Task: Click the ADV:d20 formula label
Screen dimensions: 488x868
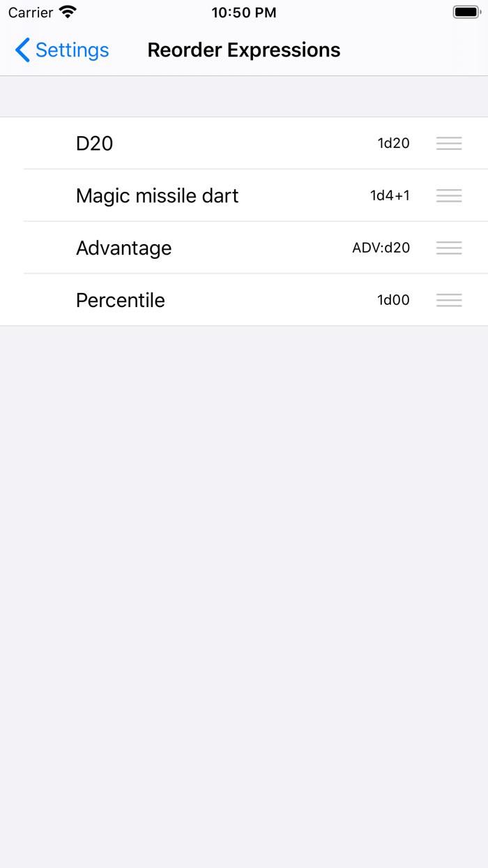Action: [x=381, y=248]
